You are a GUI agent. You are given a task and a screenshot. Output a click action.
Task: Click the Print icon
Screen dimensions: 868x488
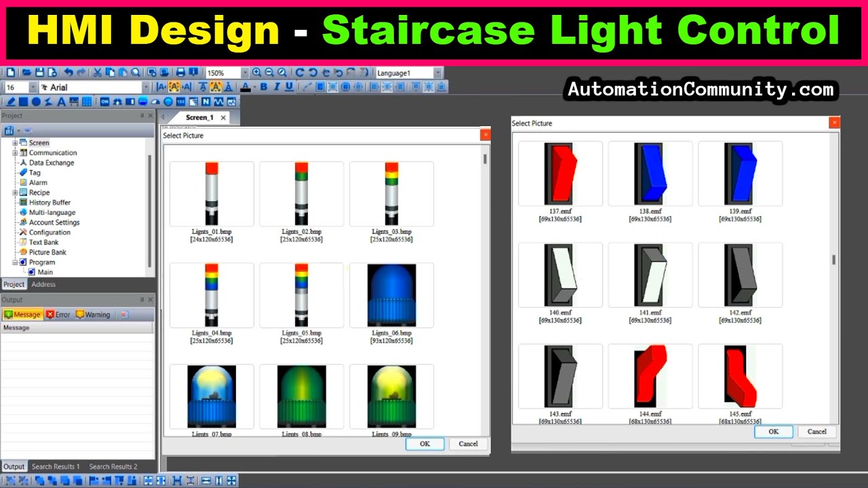(x=180, y=73)
